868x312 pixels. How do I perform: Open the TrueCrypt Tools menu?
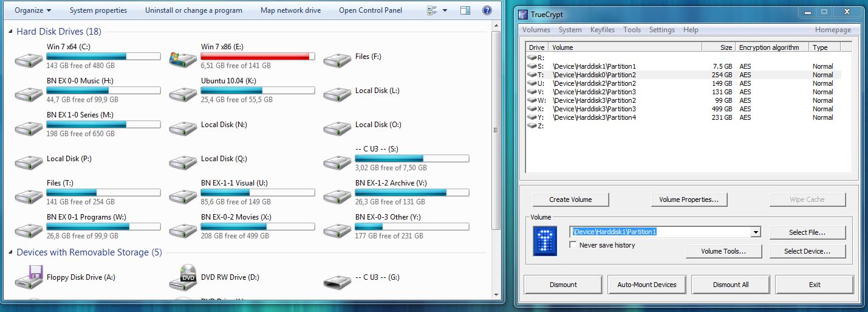[x=632, y=30]
